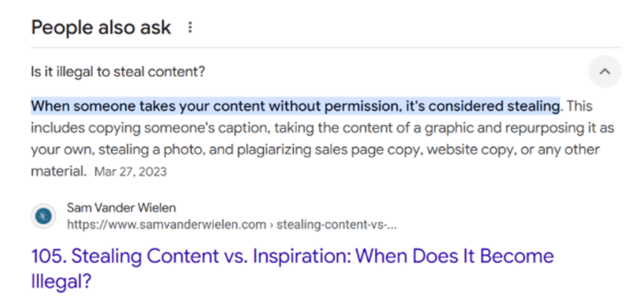Click 'website copy, or any other' in the snippet
Image resolution: width=644 pixels, height=302 pixels.
(x=513, y=150)
